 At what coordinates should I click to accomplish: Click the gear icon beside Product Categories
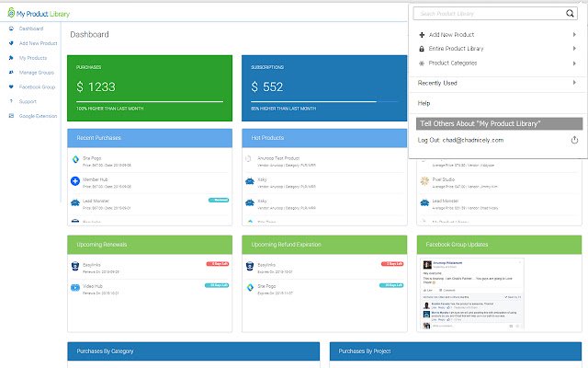422,63
